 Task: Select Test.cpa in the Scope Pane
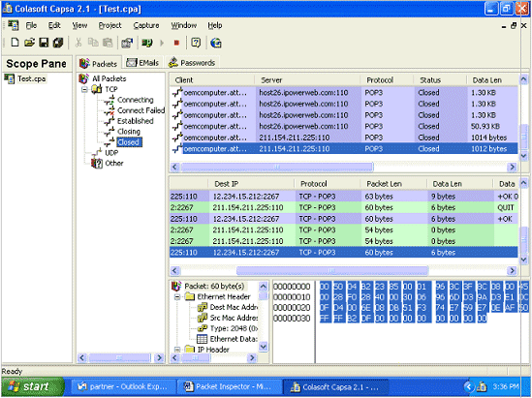click(x=32, y=78)
